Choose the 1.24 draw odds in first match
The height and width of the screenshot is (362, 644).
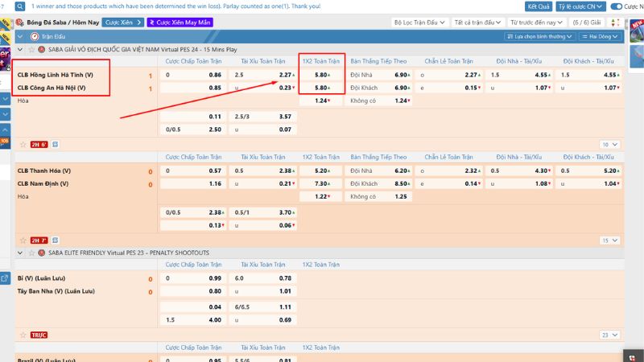321,101
